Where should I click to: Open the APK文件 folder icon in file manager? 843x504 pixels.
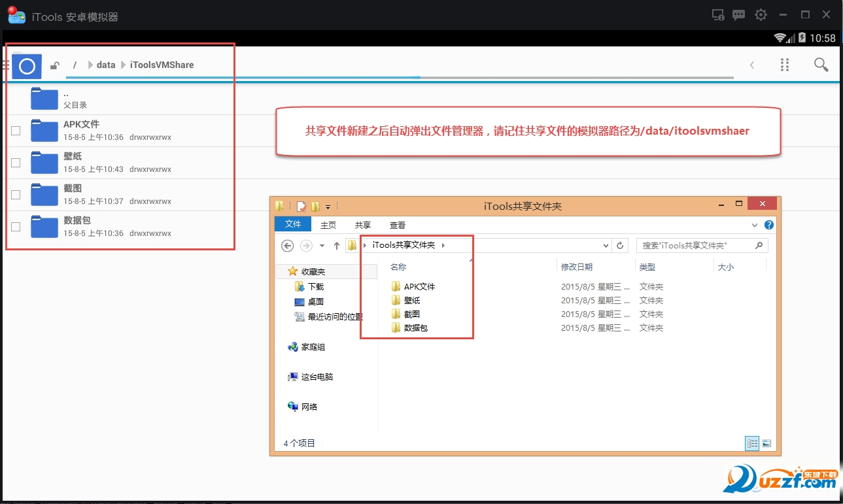[x=44, y=131]
